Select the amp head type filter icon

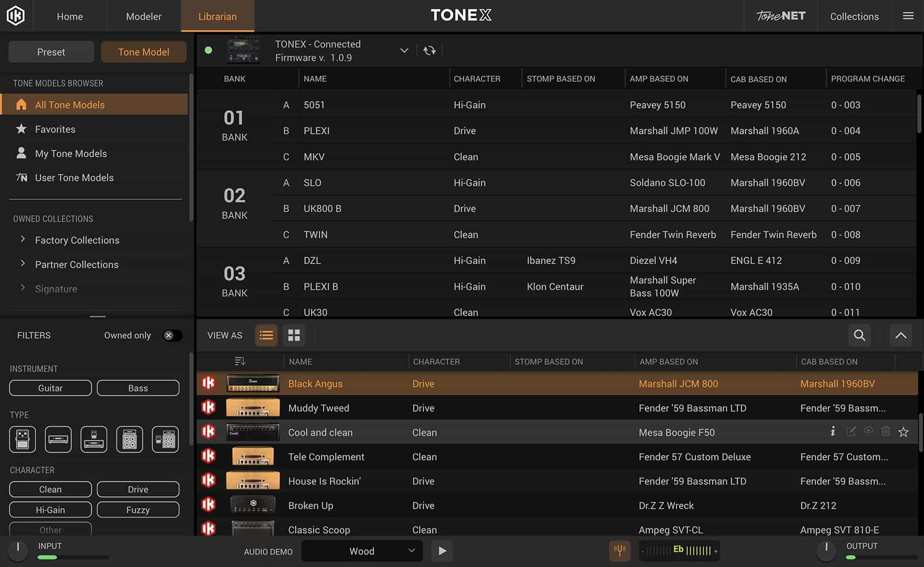tap(58, 439)
